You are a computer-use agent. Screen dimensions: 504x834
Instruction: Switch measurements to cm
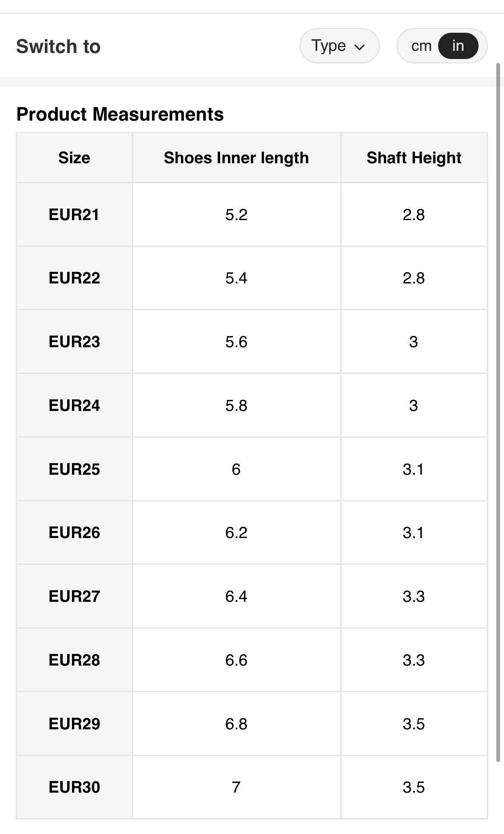pos(421,46)
